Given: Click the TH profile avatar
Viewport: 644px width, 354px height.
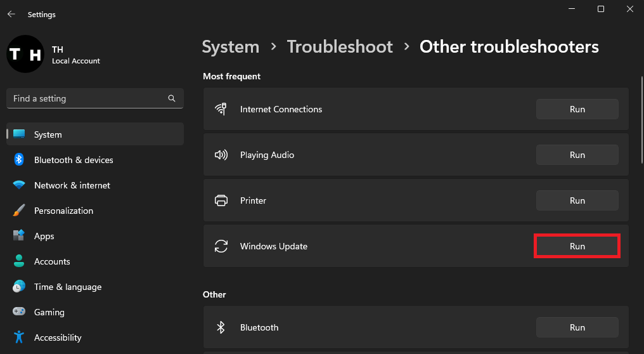Looking at the screenshot, I should click(x=25, y=54).
